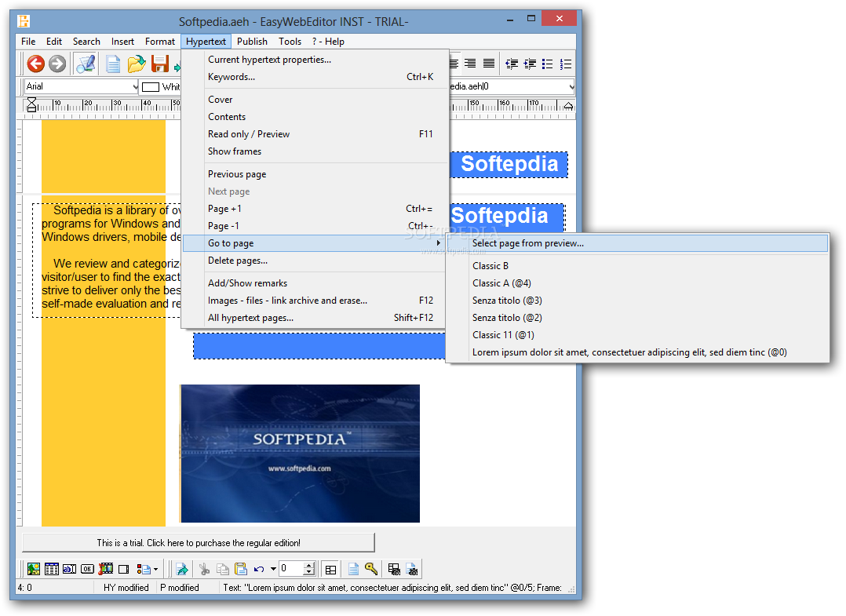This screenshot has width=846, height=616.
Task: Open the undo history dropdown arrow
Action: pyautogui.click(x=274, y=569)
